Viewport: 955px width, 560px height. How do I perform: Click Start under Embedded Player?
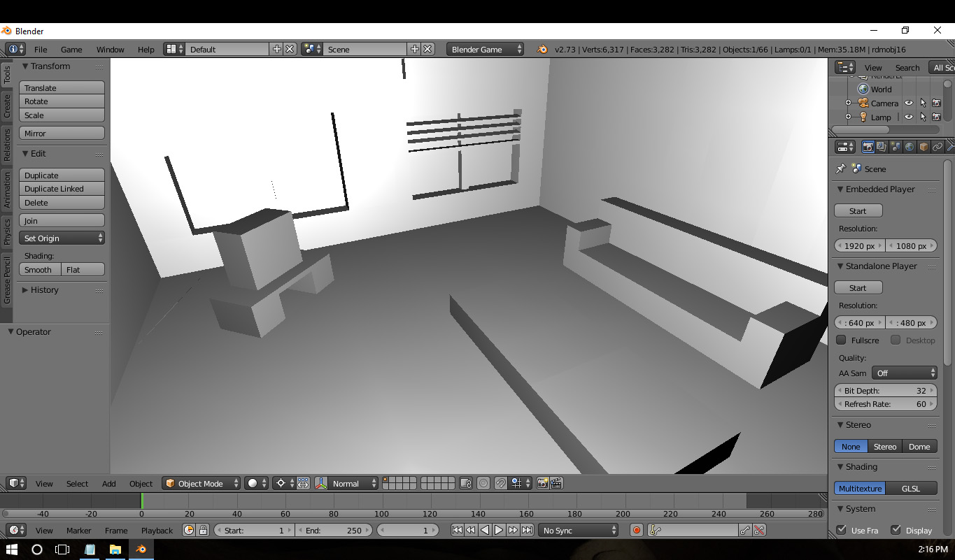point(858,210)
